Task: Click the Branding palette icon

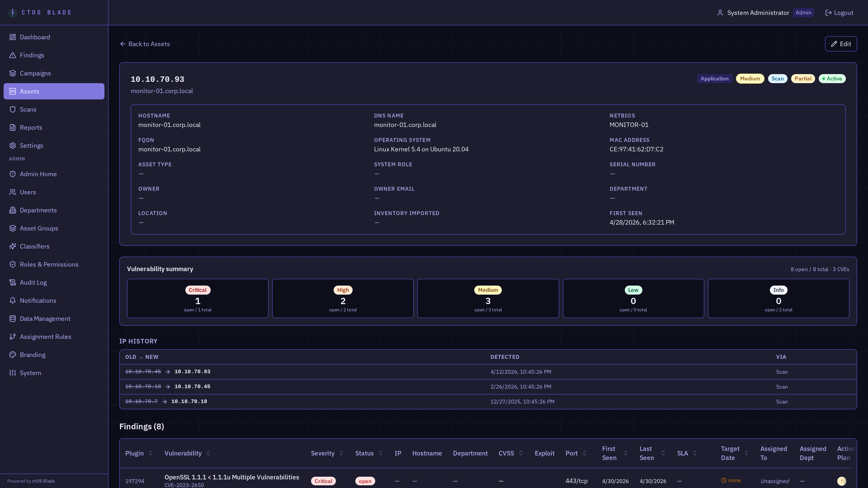Action: point(12,355)
